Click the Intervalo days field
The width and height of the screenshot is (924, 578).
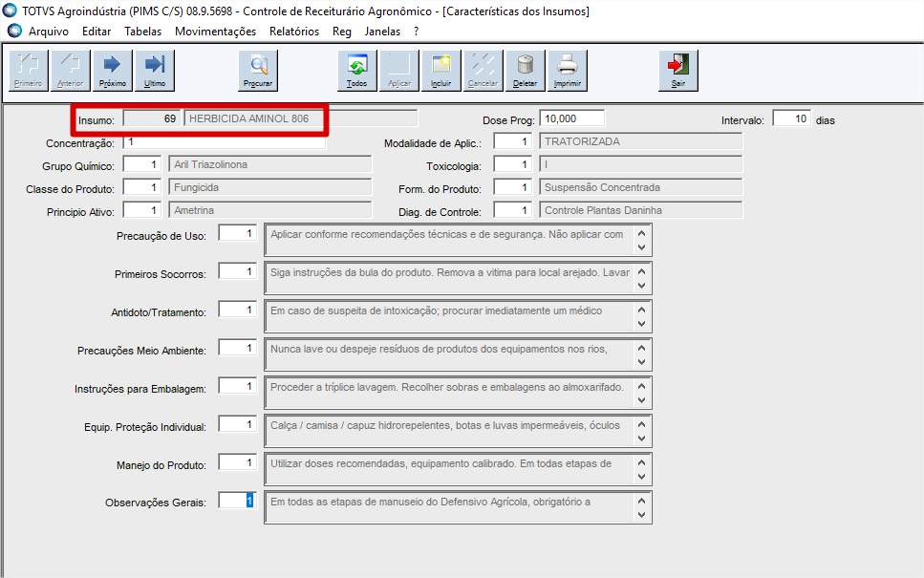click(791, 118)
